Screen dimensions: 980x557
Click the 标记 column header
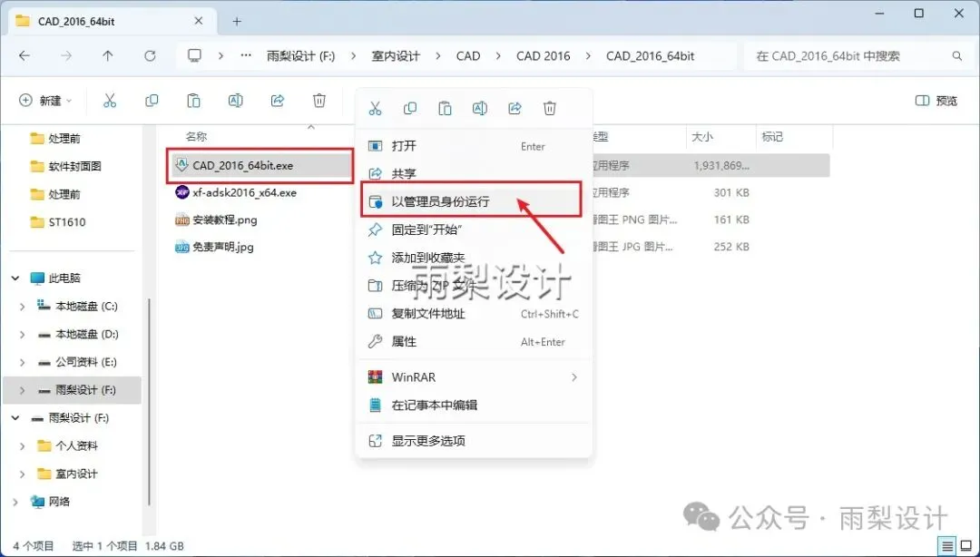coord(772,136)
